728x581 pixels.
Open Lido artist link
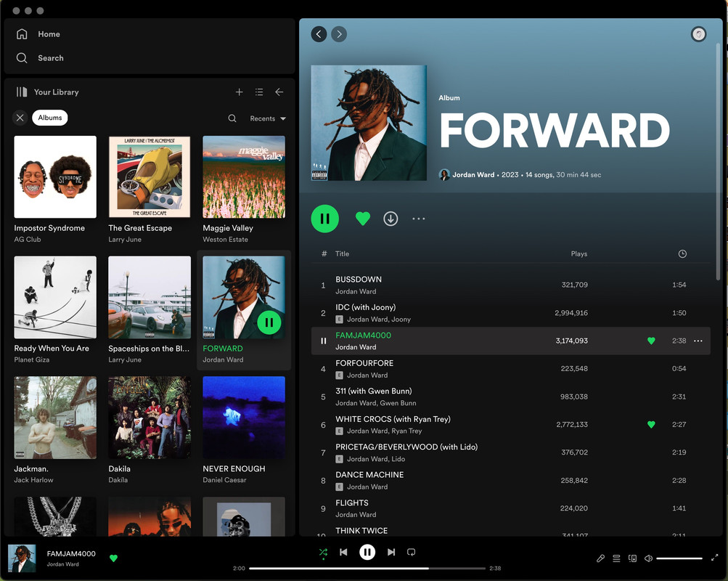398,459
